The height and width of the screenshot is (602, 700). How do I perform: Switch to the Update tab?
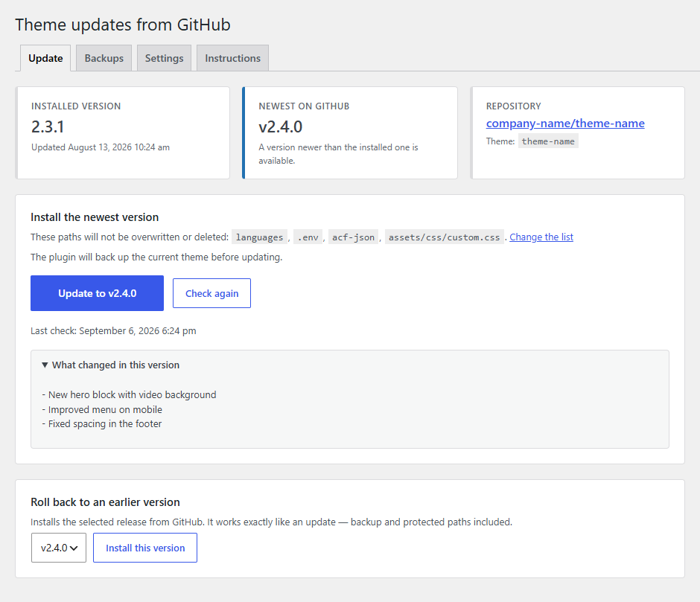(x=45, y=58)
